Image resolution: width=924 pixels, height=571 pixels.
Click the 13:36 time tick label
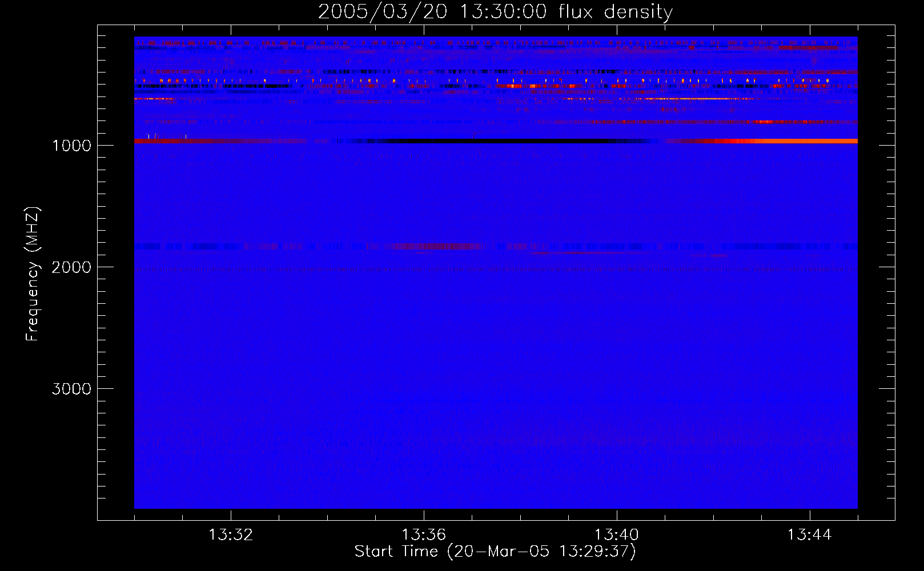[x=424, y=535]
